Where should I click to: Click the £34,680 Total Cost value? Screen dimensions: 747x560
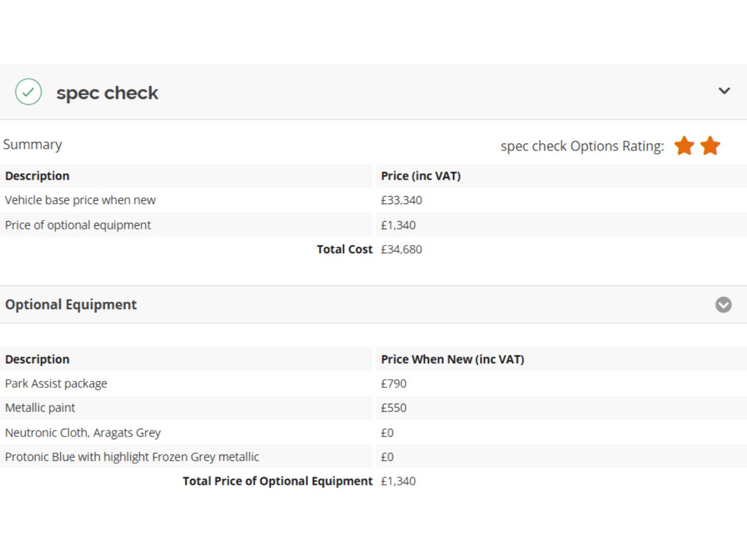[401, 249]
